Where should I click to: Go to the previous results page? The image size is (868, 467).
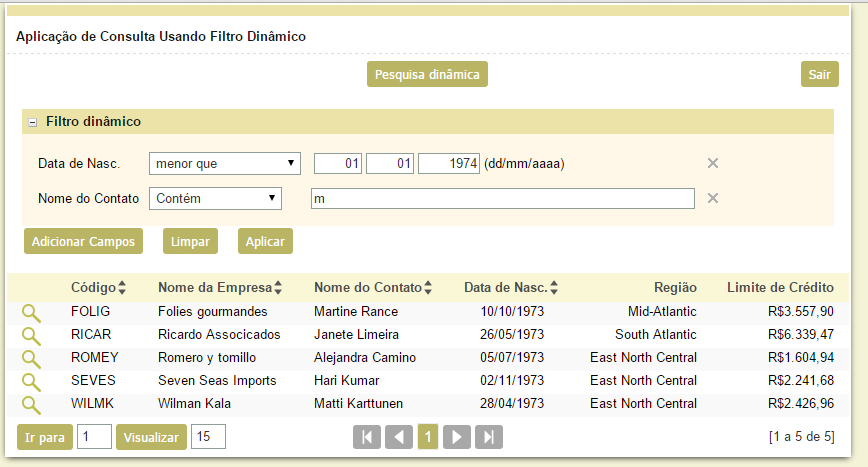pos(398,437)
